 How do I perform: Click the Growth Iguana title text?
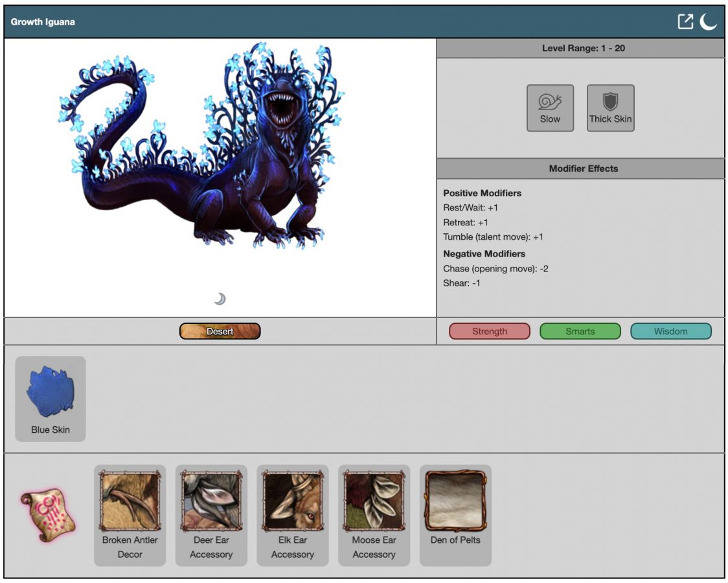click(x=43, y=22)
